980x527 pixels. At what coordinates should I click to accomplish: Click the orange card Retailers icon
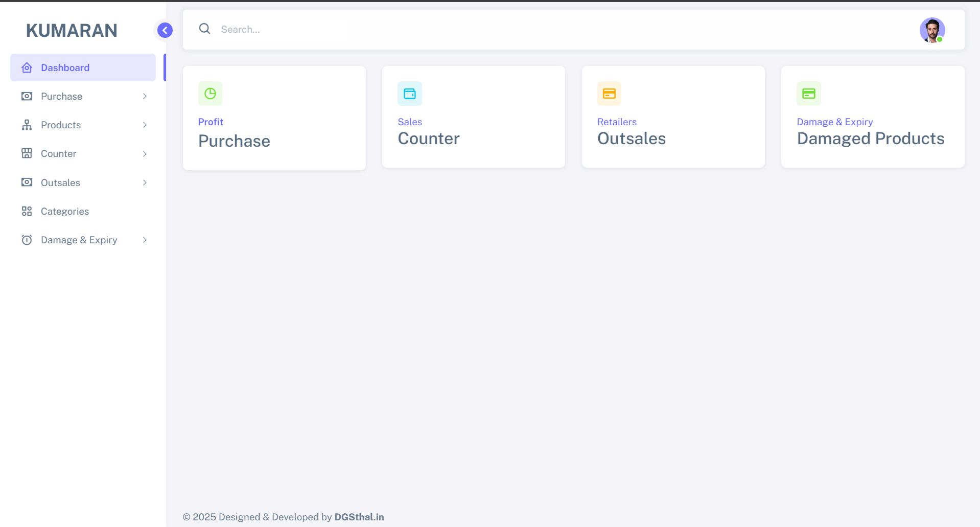[x=609, y=94]
